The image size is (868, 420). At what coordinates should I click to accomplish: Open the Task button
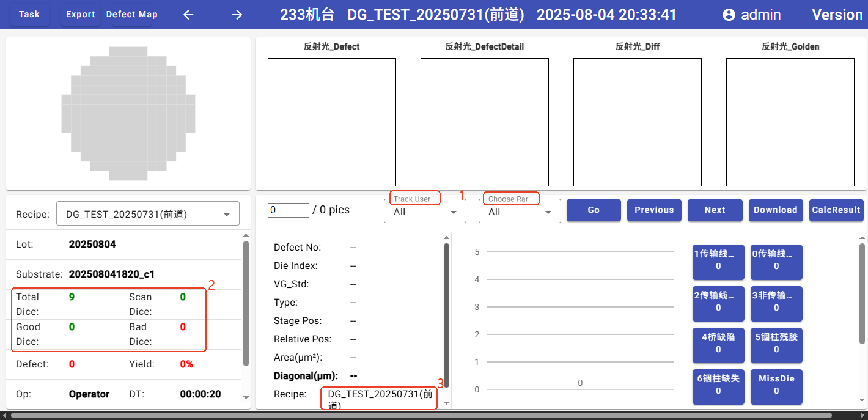(x=29, y=15)
